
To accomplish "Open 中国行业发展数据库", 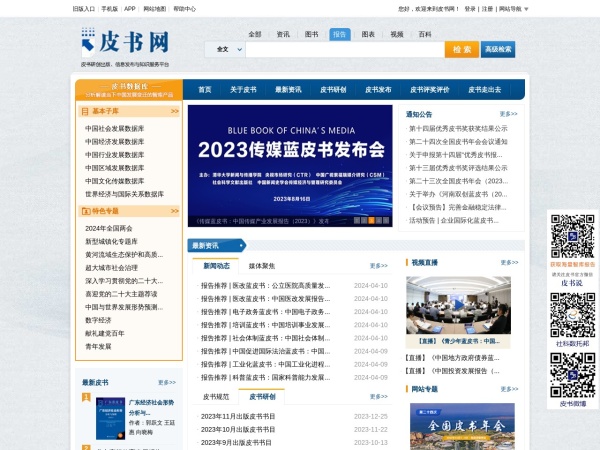I will pos(115,155).
